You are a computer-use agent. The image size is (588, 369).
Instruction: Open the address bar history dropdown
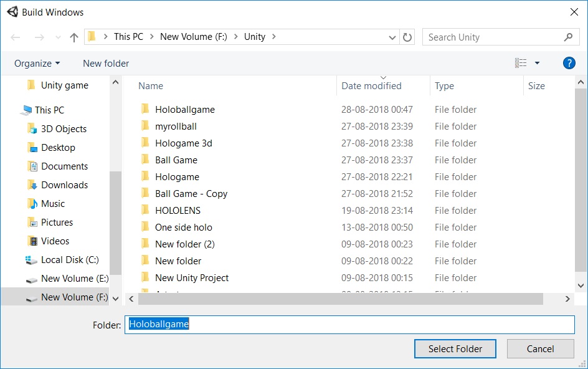pyautogui.click(x=392, y=37)
